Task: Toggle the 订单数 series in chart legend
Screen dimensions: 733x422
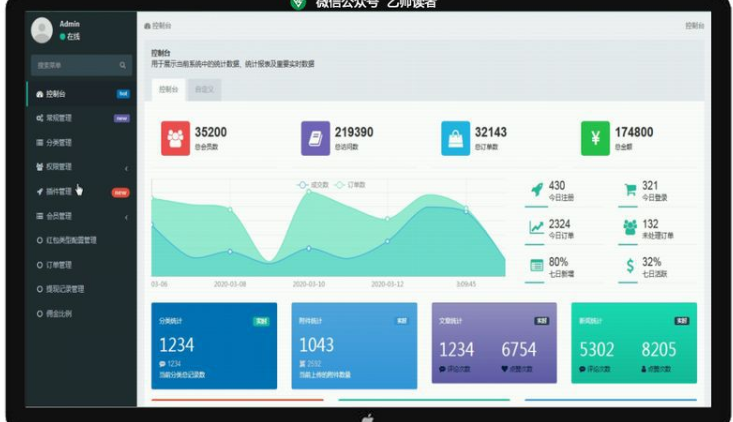Action: 350,185
